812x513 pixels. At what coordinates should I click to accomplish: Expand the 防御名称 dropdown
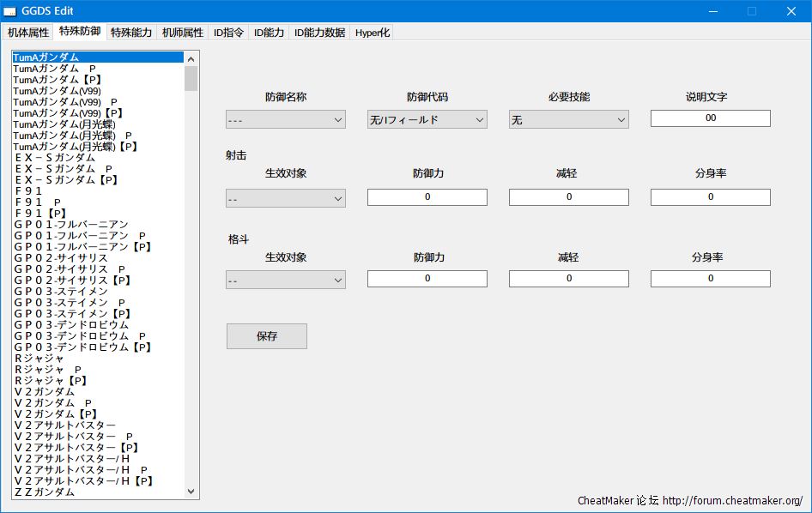tap(286, 119)
